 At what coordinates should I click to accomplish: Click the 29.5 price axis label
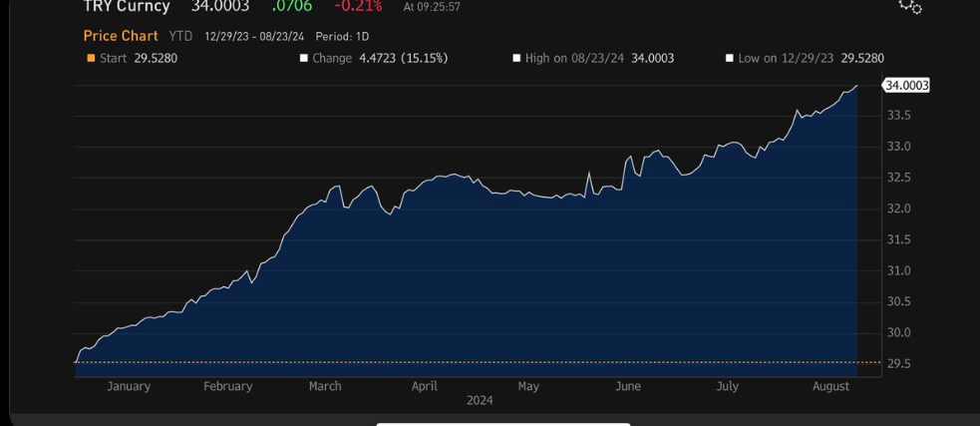(x=898, y=364)
